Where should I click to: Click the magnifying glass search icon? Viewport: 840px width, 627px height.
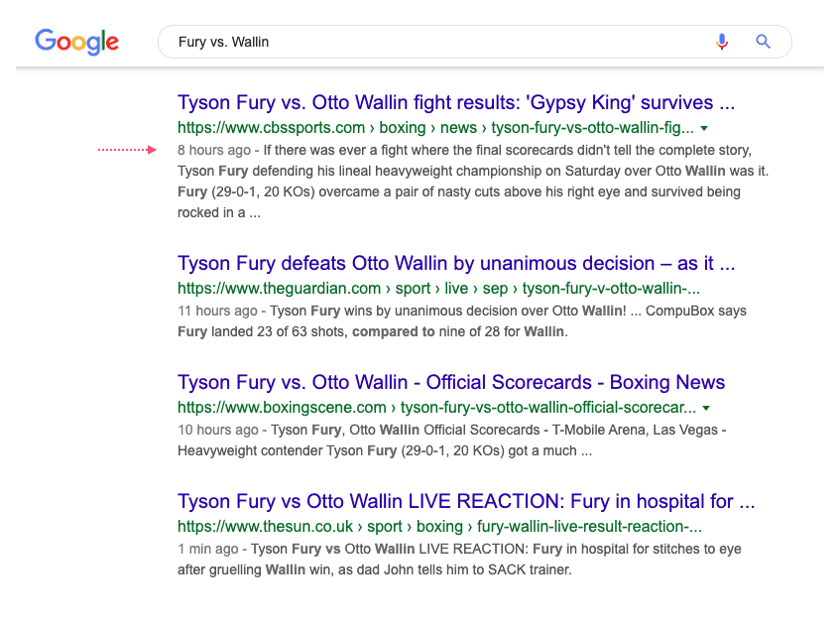pos(763,42)
